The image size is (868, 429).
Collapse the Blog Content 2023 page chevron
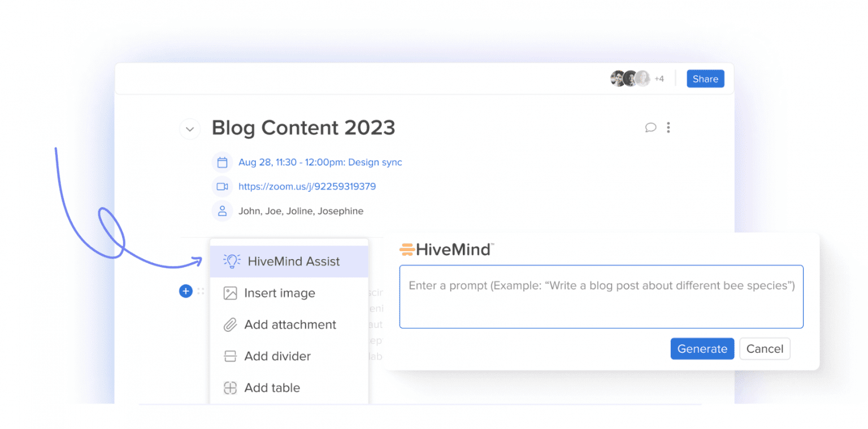pyautogui.click(x=190, y=129)
